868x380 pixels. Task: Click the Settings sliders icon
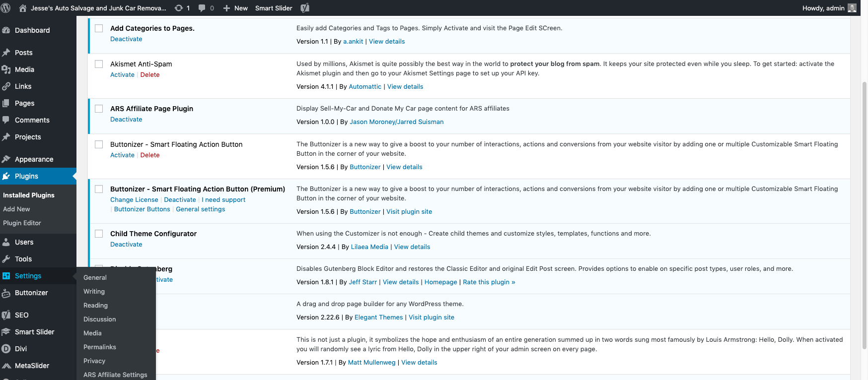click(x=6, y=276)
